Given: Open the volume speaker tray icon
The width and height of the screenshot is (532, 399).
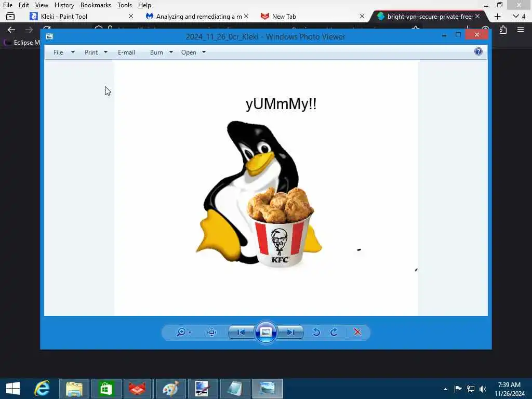Looking at the screenshot, I should [x=483, y=389].
